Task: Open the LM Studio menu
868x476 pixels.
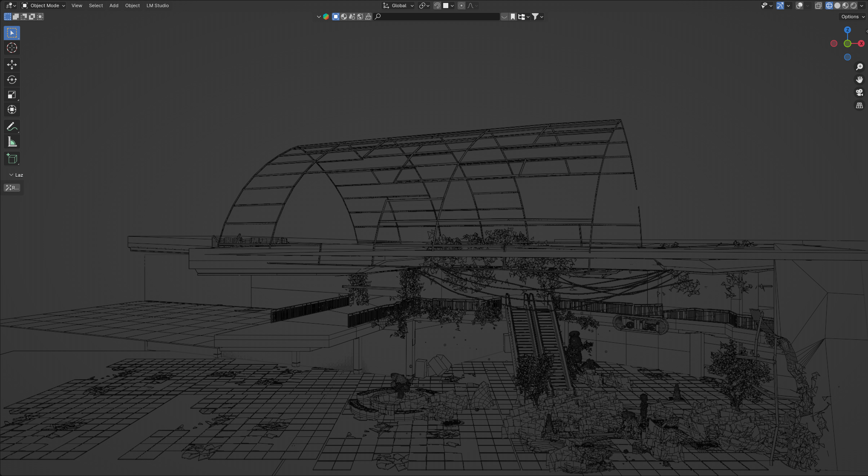Action: coord(158,6)
